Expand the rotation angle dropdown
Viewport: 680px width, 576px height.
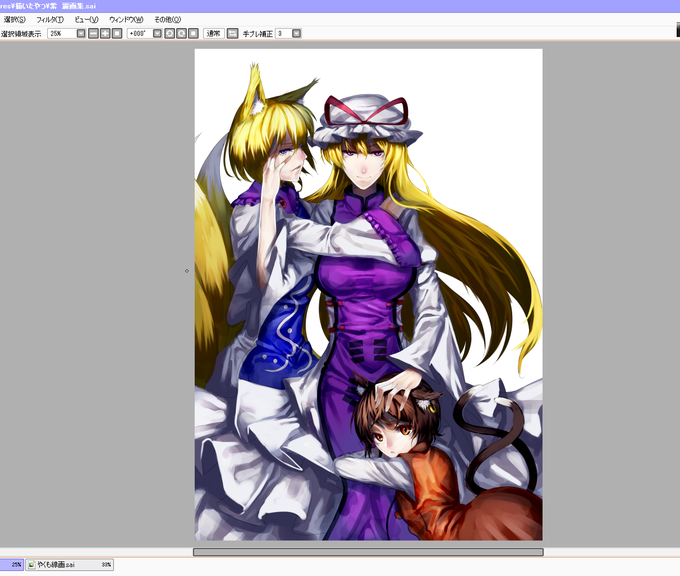157,33
